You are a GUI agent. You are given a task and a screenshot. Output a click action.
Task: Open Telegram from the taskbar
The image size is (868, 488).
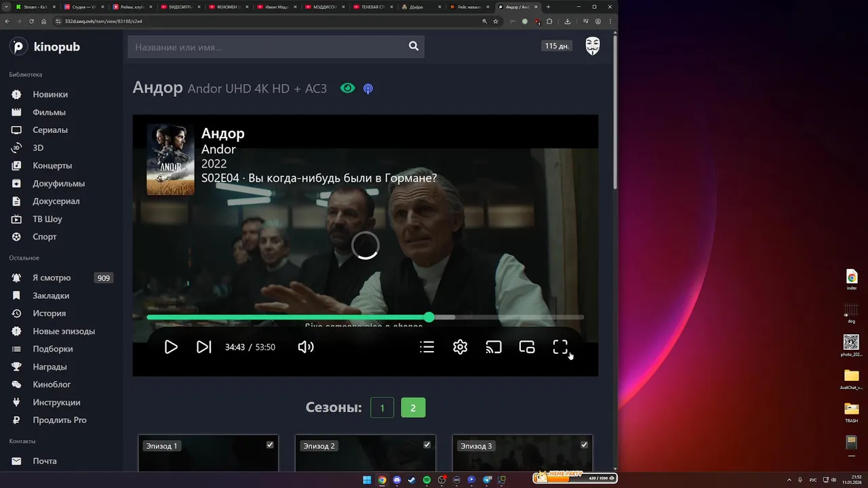[x=487, y=480]
